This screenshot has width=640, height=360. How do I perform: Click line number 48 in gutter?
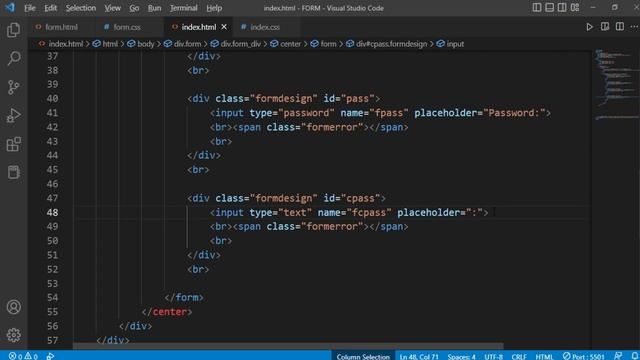point(52,213)
